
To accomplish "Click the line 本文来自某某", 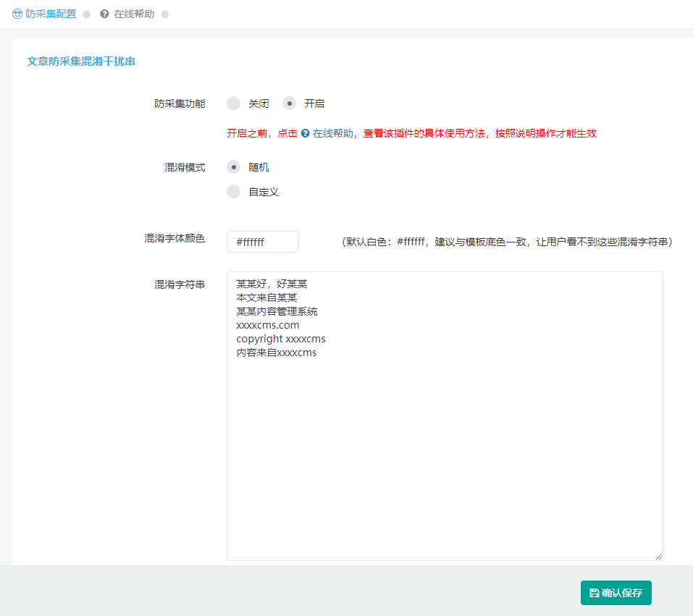I will click(266, 298).
